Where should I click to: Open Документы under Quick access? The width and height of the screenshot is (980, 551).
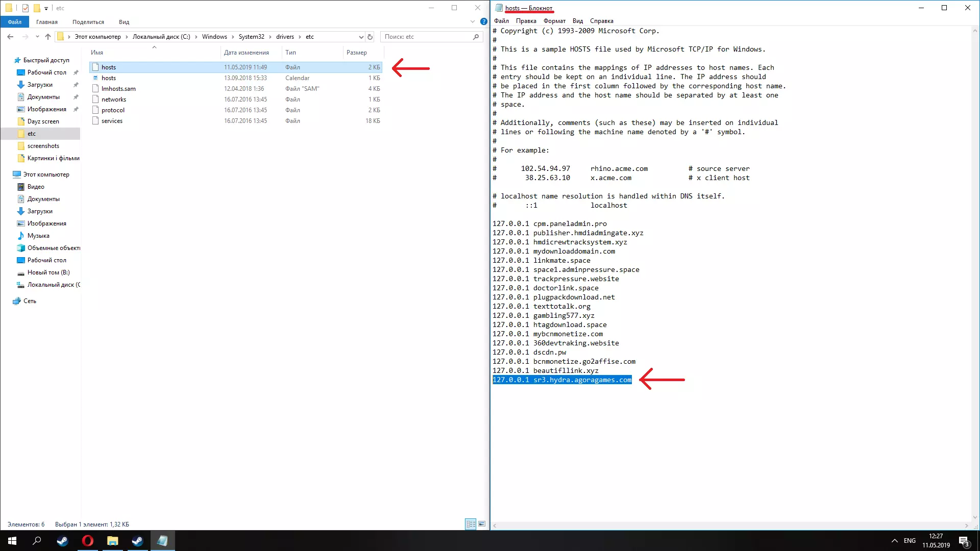[43, 97]
